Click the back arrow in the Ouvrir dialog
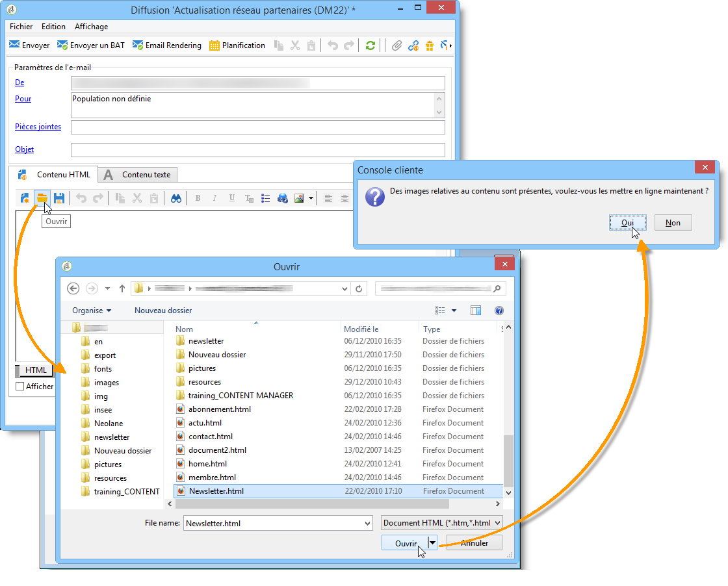The image size is (728, 586). pyautogui.click(x=73, y=288)
